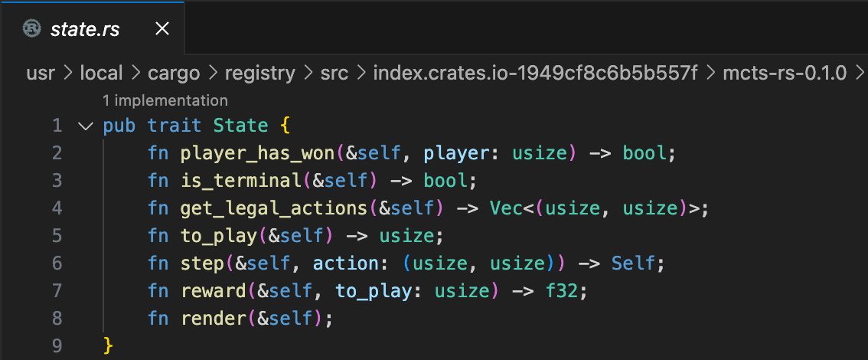Select the state.rs tab title
868x360 pixels.
[85, 29]
